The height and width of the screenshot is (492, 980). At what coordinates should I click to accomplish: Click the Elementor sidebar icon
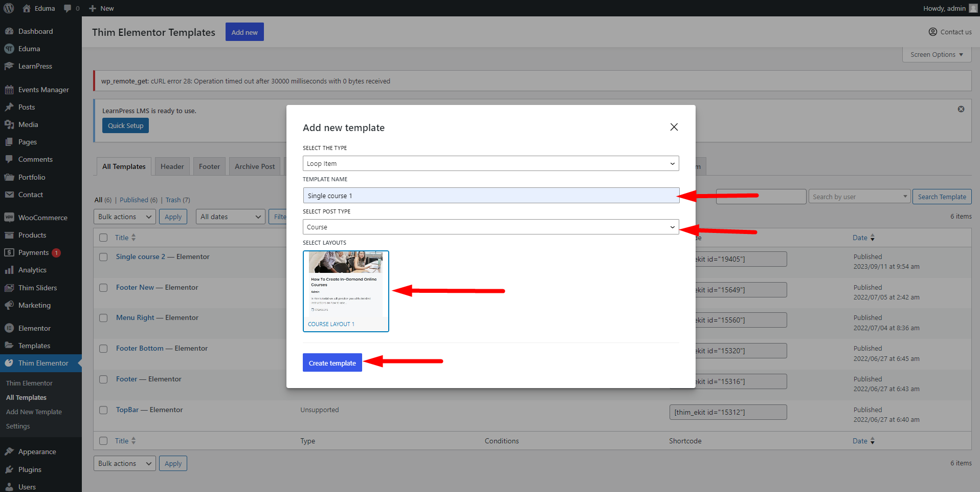[x=9, y=328]
